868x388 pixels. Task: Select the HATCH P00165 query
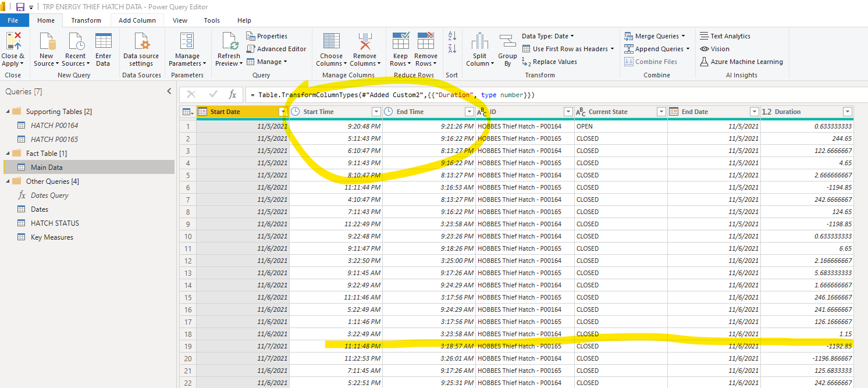point(54,139)
